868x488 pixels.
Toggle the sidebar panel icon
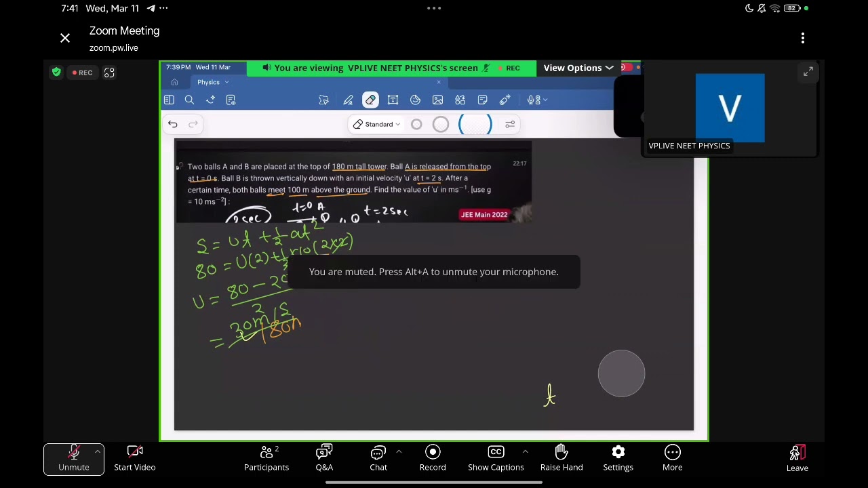(169, 100)
